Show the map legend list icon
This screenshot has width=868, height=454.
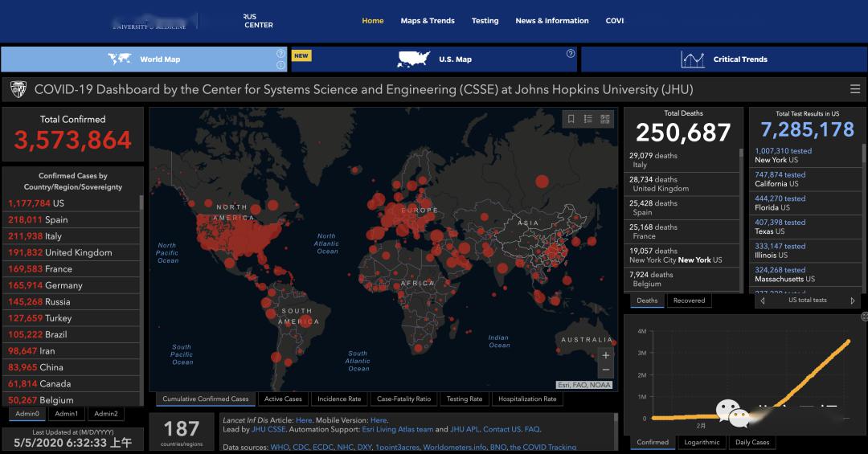click(588, 119)
